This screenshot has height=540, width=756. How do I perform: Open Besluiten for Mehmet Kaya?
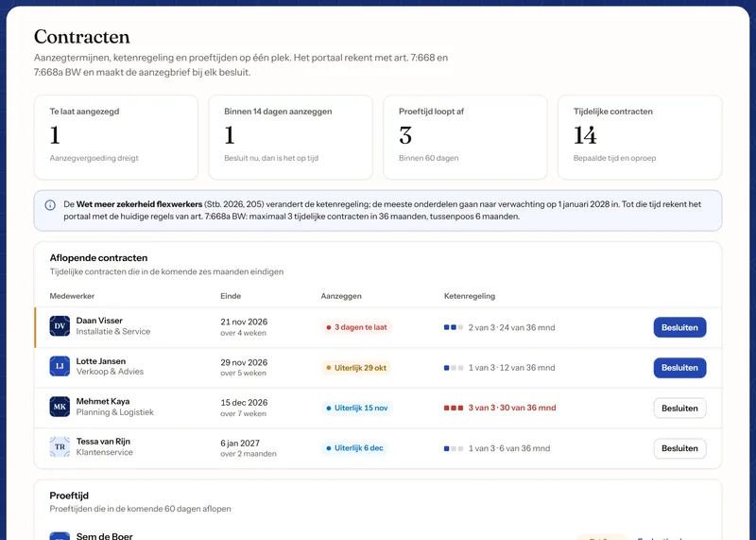coord(679,409)
